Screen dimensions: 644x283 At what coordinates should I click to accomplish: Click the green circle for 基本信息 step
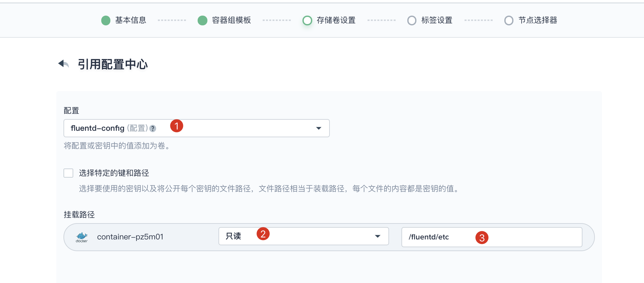[x=106, y=20]
